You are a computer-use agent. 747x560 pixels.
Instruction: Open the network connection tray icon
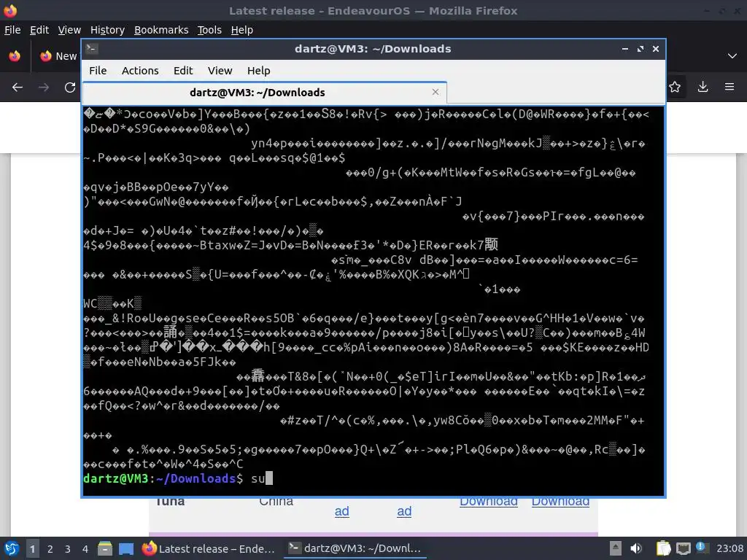pos(683,548)
